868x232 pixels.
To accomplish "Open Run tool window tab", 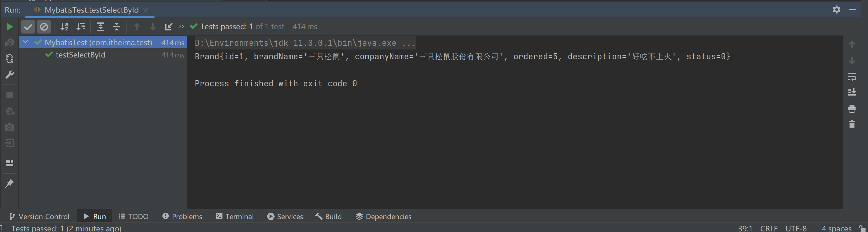I will click(95, 217).
